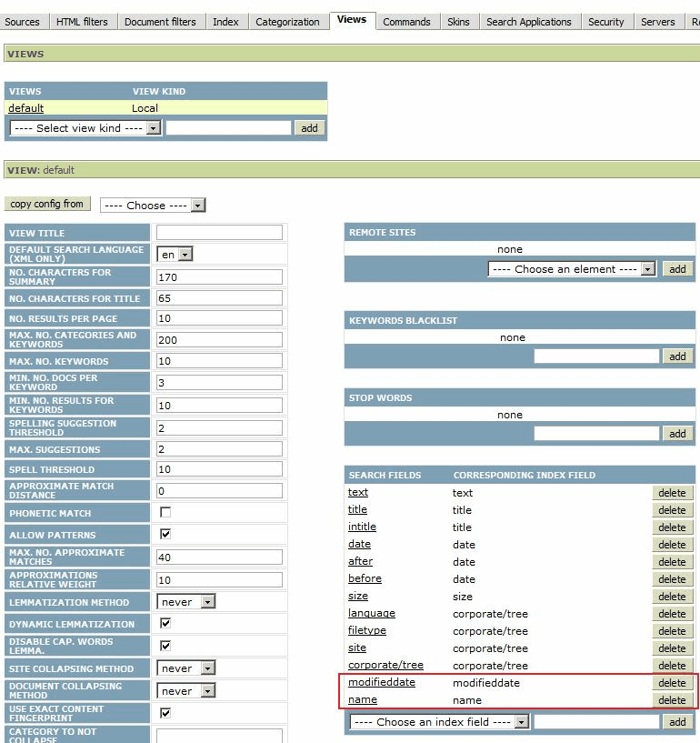Open the site search field link
The image size is (700, 743).
coord(357,648)
